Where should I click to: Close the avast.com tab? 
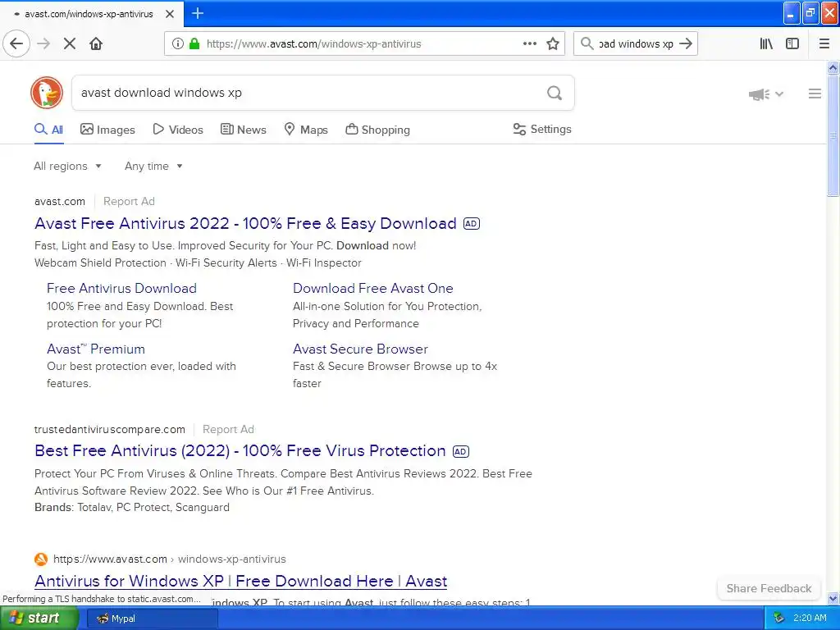pyautogui.click(x=170, y=14)
